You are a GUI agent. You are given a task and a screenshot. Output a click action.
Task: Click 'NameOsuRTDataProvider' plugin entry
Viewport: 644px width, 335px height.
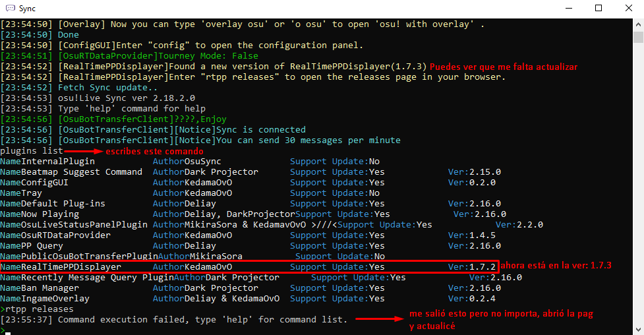(x=55, y=235)
